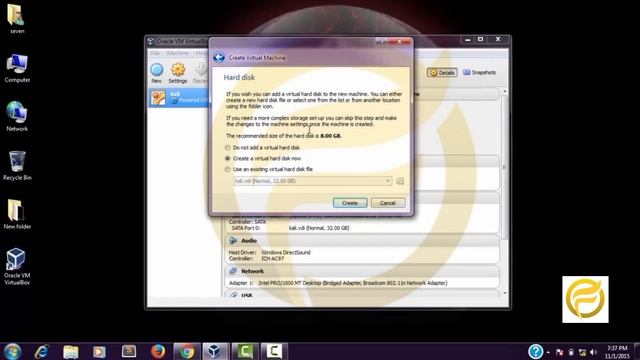
Task: Click 'kali.vdi (Normal, 32.00 GB)' SATA Port text
Action: point(319,228)
